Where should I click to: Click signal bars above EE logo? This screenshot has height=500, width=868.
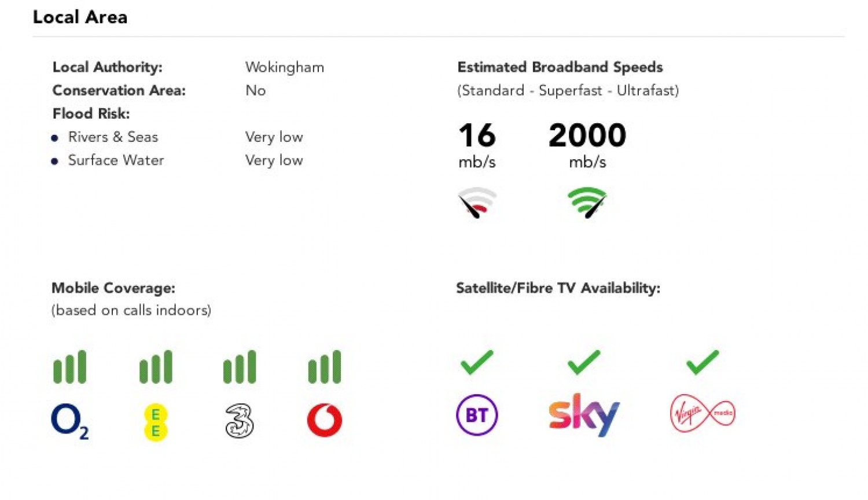coord(156,367)
